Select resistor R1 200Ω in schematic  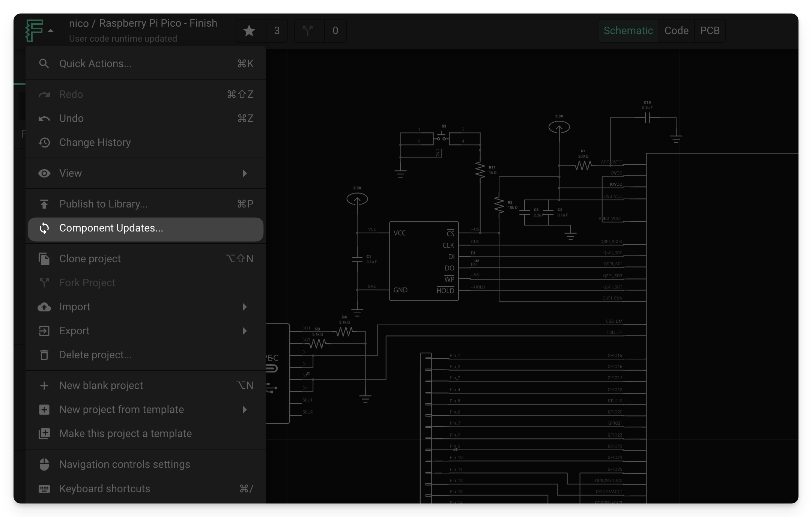(x=583, y=165)
